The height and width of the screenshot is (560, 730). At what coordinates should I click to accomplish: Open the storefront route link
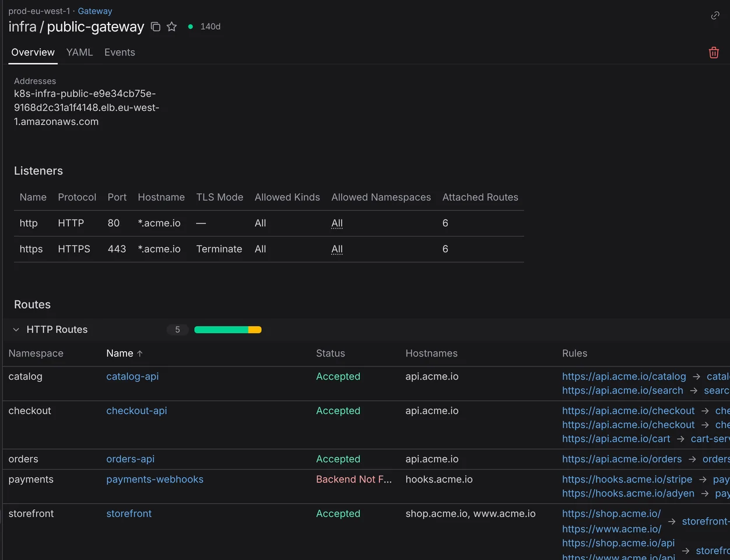tap(129, 513)
